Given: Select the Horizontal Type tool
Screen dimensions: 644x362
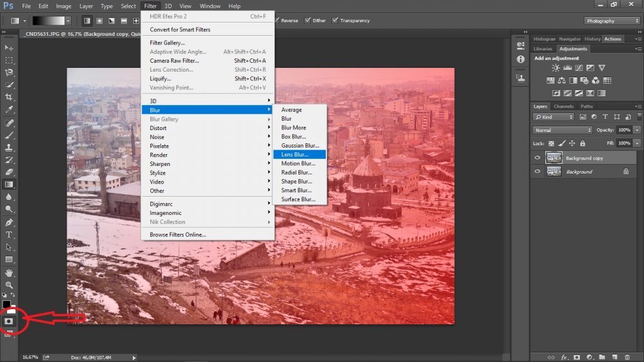Looking at the screenshot, I should pos(9,234).
